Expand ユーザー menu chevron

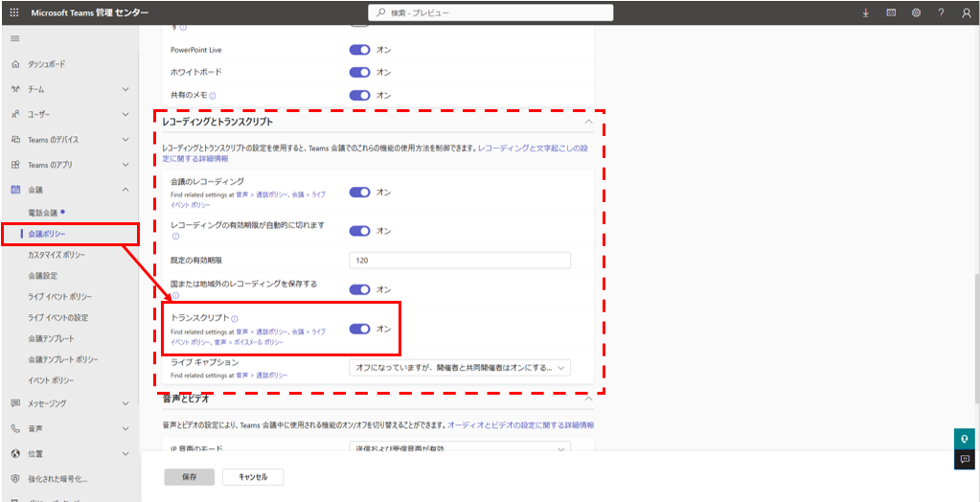point(125,114)
